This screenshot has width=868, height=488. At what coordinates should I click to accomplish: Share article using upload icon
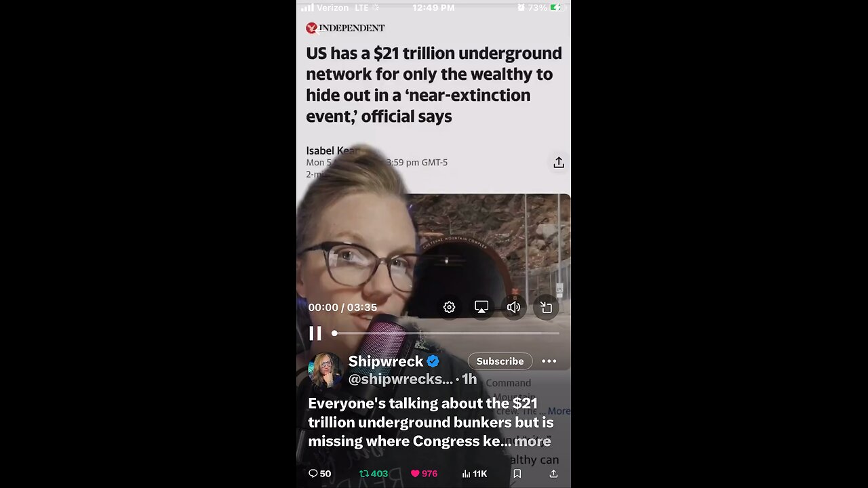(x=559, y=162)
